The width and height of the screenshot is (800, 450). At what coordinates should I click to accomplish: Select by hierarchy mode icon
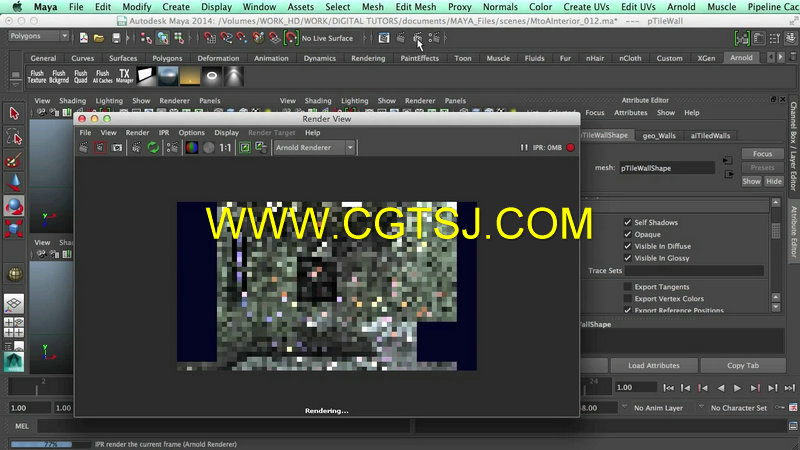146,38
